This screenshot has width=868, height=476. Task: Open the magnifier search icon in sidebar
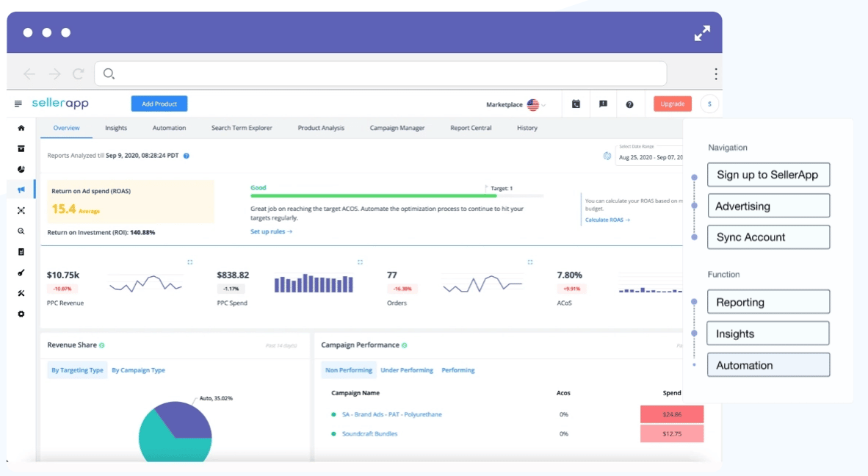pyautogui.click(x=21, y=231)
